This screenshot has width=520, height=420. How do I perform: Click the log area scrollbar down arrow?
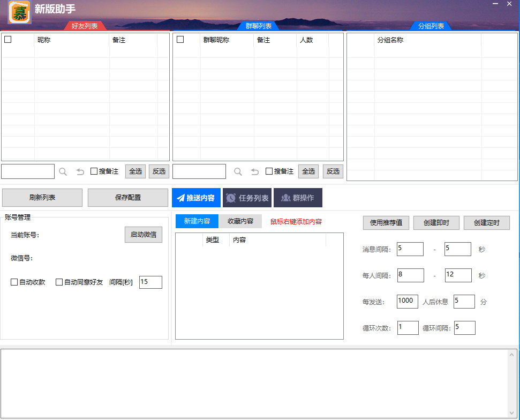tap(513, 414)
